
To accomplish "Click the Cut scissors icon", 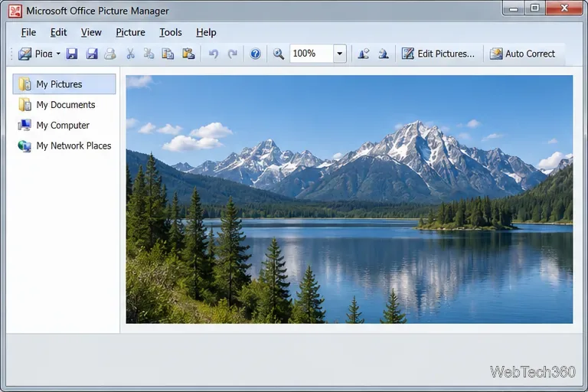I will pyautogui.click(x=130, y=54).
